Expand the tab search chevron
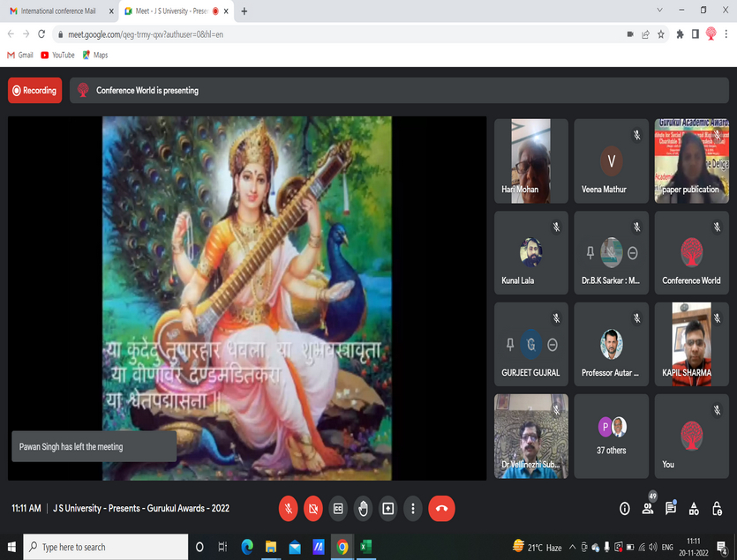The height and width of the screenshot is (560, 737). 659,10
